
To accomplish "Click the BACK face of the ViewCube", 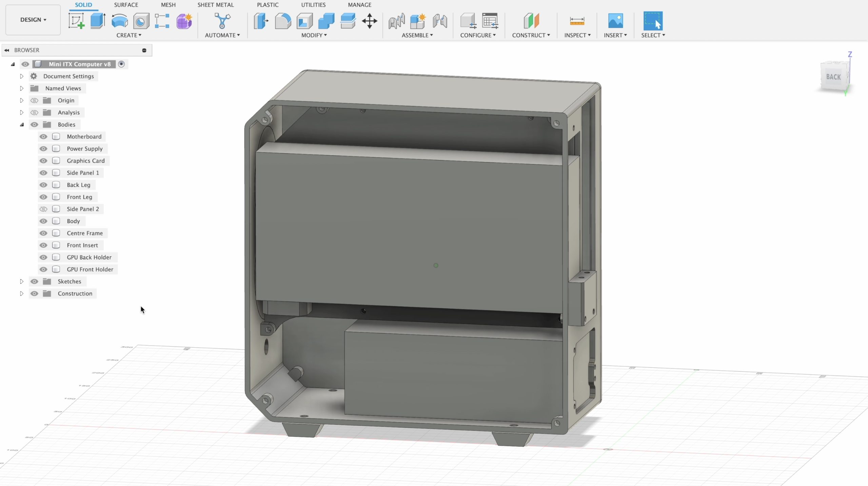I will pos(833,77).
